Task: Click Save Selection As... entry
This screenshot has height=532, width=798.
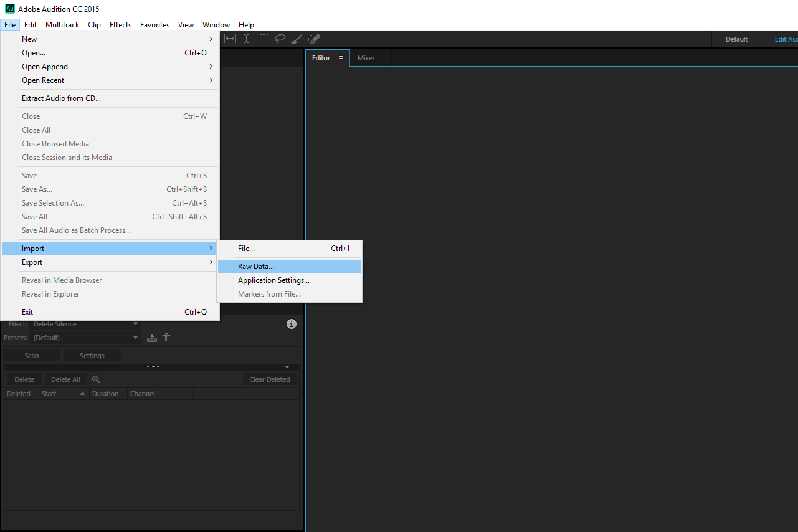Action: coord(111,203)
